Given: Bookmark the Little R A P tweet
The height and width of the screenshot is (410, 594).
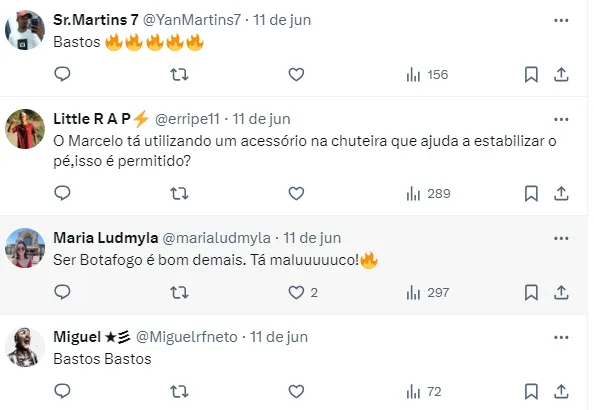Looking at the screenshot, I should (x=531, y=193).
